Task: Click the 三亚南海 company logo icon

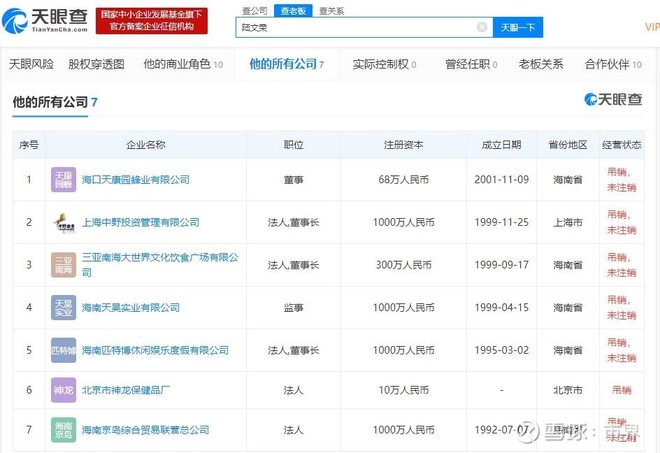Action: (x=64, y=265)
